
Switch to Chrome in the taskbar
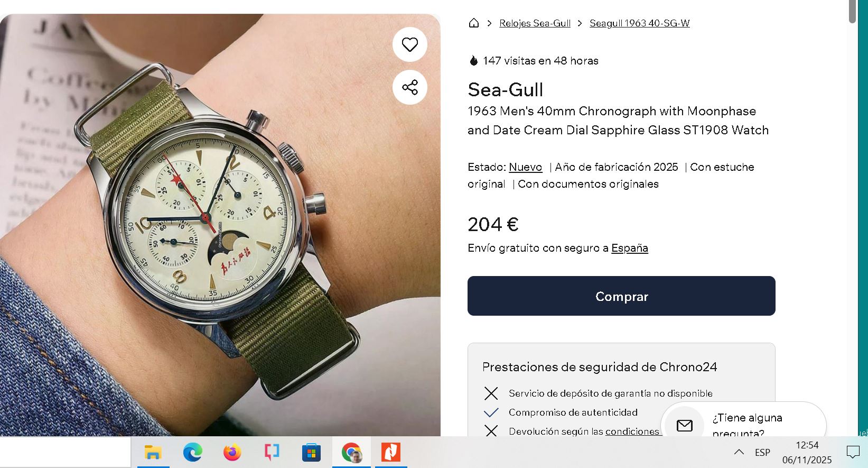(x=351, y=453)
